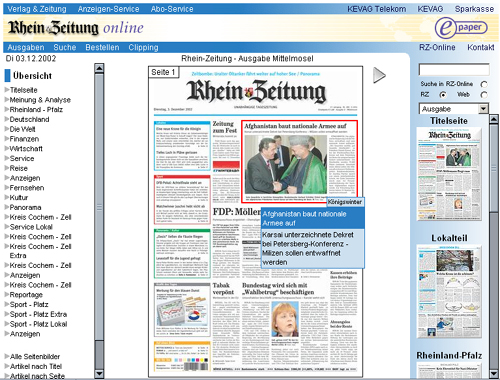Open Afghanistan article on front page
The image size is (500, 380).
coord(299,162)
